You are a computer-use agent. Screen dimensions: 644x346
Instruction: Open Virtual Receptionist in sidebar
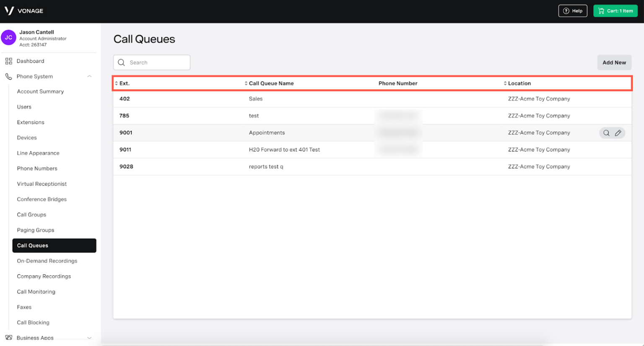(x=42, y=184)
